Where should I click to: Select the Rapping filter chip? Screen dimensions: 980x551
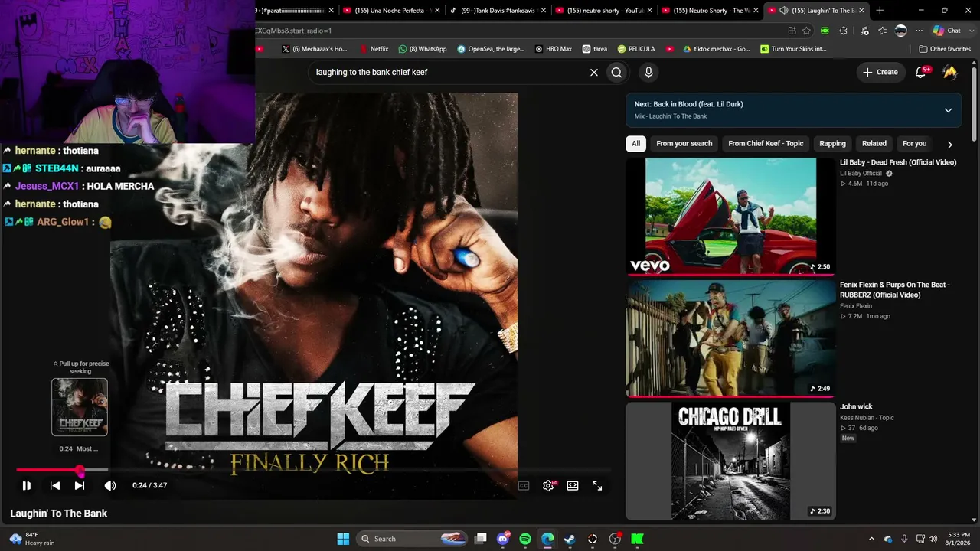coord(832,144)
